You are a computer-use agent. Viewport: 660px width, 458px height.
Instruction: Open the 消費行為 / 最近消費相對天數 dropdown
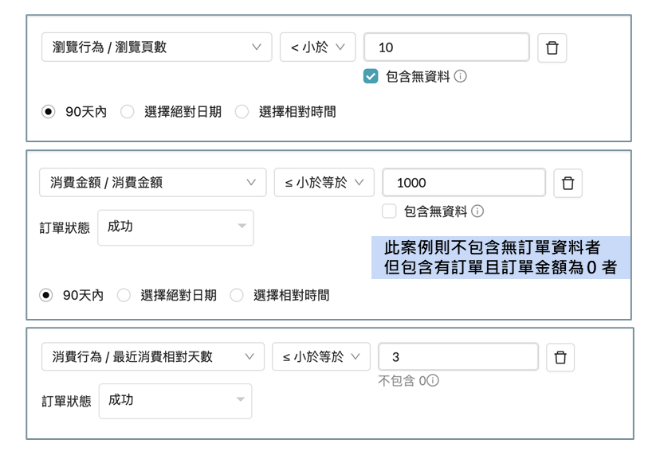pos(153,357)
